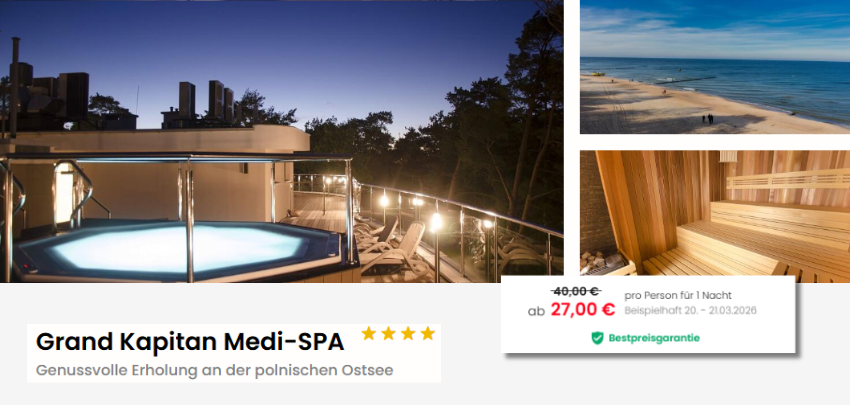Click the green Bestpreisgarantie shield icon
Viewport: 850px width, 405px height.
tap(597, 338)
